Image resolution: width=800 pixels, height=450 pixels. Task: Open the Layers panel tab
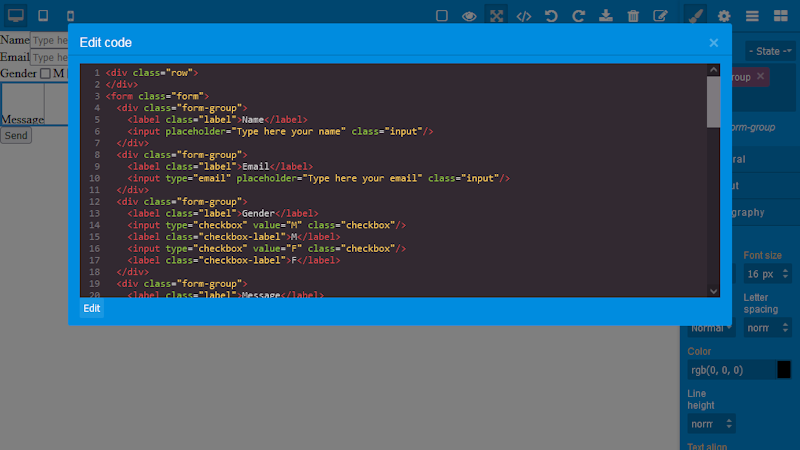click(x=751, y=16)
